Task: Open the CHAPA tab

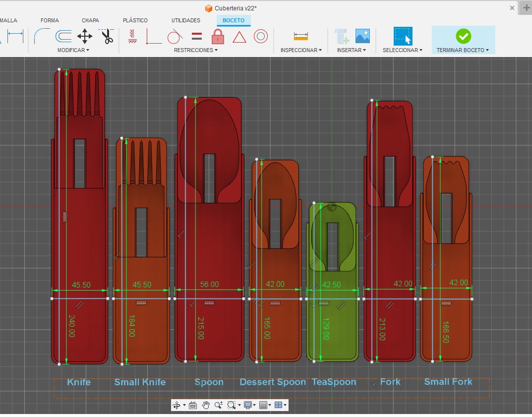Action: pos(90,20)
